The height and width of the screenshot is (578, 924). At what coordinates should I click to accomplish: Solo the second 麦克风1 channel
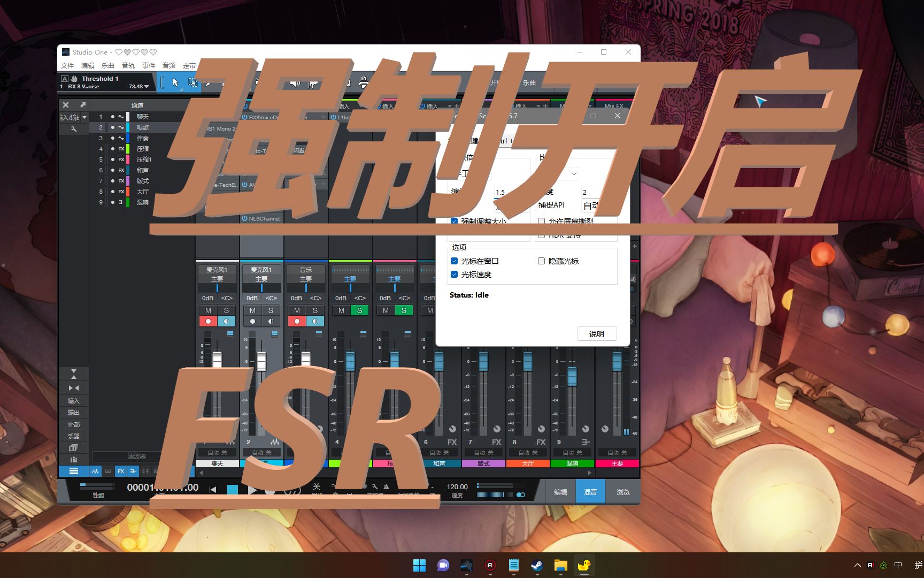tap(271, 310)
